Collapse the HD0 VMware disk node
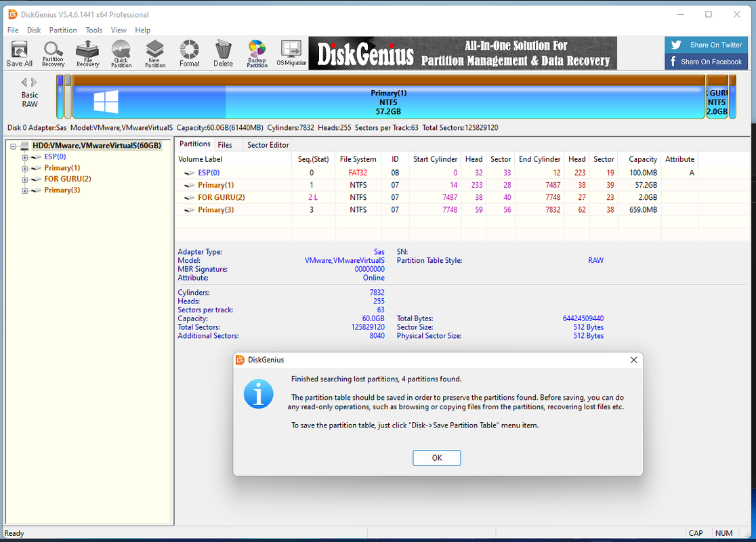 (x=14, y=146)
